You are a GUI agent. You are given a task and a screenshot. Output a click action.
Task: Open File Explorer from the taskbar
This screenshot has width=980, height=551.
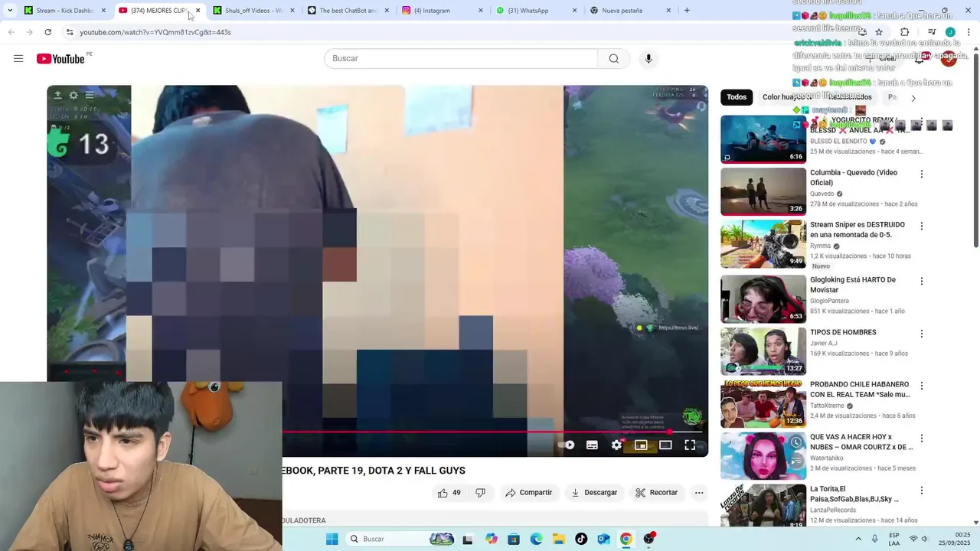(x=558, y=539)
